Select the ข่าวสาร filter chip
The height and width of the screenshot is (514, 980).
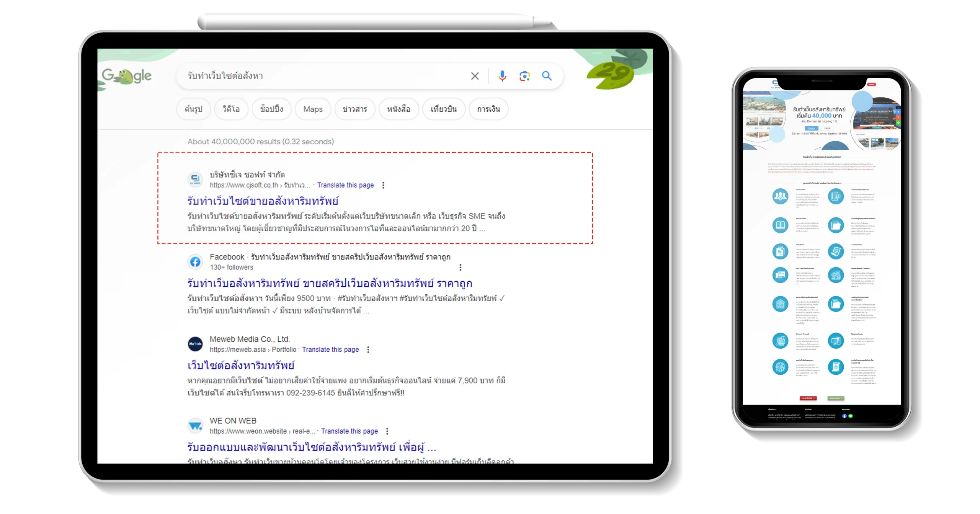(x=355, y=109)
